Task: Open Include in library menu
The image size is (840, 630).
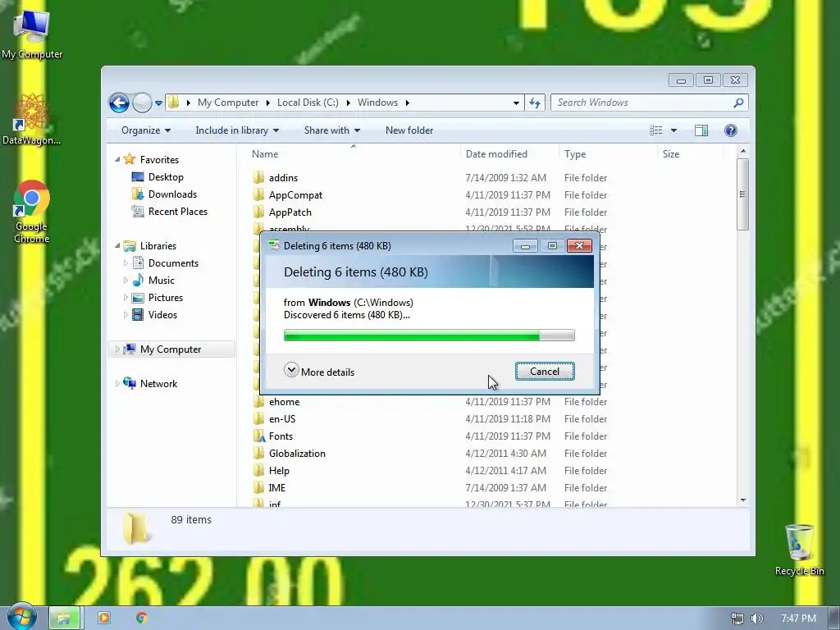Action: pos(237,130)
